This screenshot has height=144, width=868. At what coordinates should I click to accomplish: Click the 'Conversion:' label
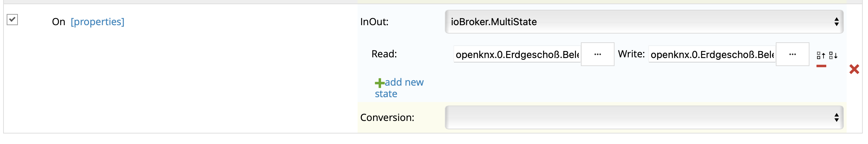(387, 117)
